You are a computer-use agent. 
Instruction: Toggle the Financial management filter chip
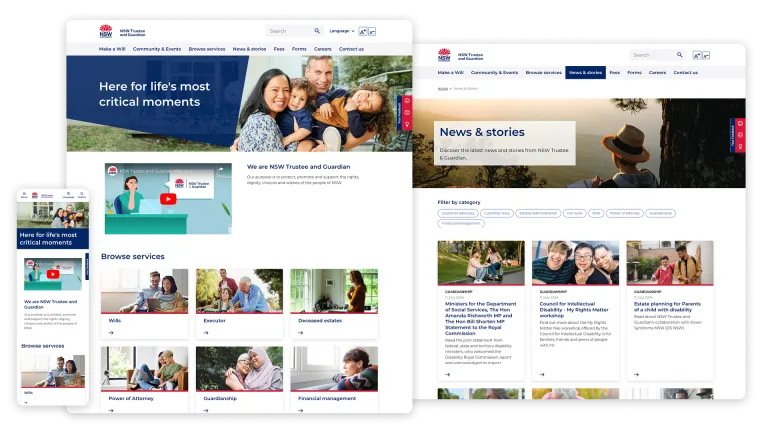[461, 223]
